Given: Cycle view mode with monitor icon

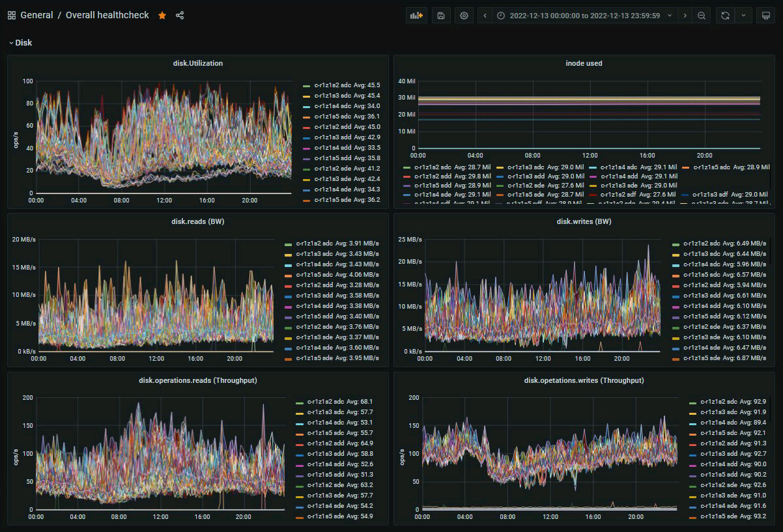Looking at the screenshot, I should point(764,16).
